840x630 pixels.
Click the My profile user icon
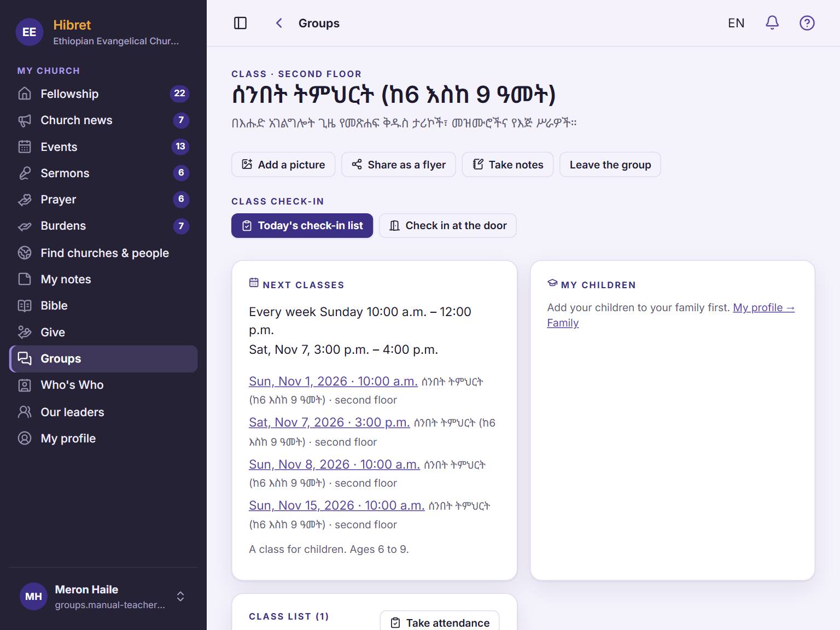click(x=25, y=438)
